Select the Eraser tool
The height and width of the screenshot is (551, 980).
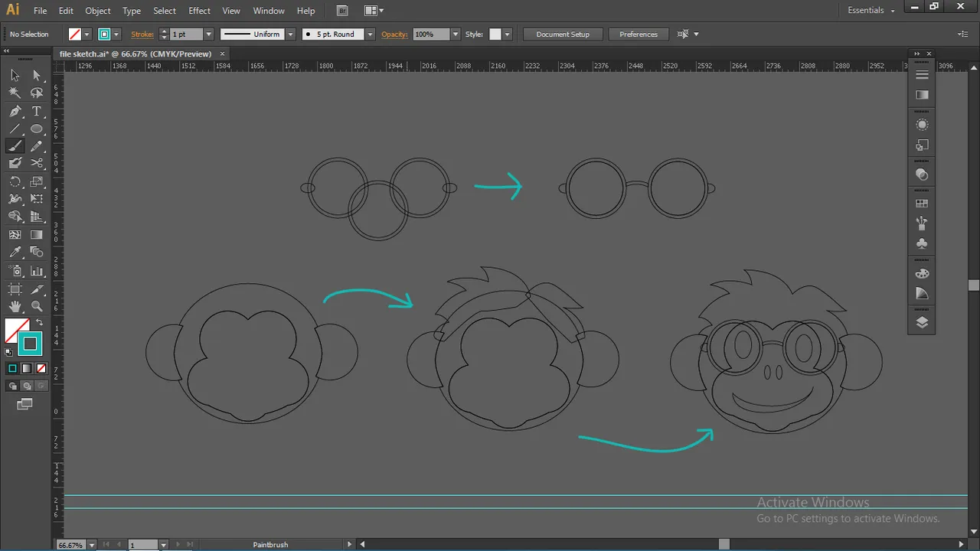(x=15, y=163)
